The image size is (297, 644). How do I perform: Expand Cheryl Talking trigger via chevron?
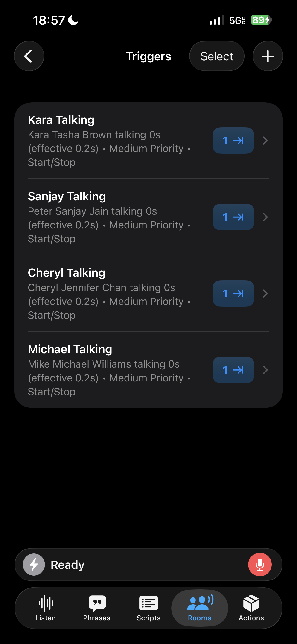pos(265,293)
